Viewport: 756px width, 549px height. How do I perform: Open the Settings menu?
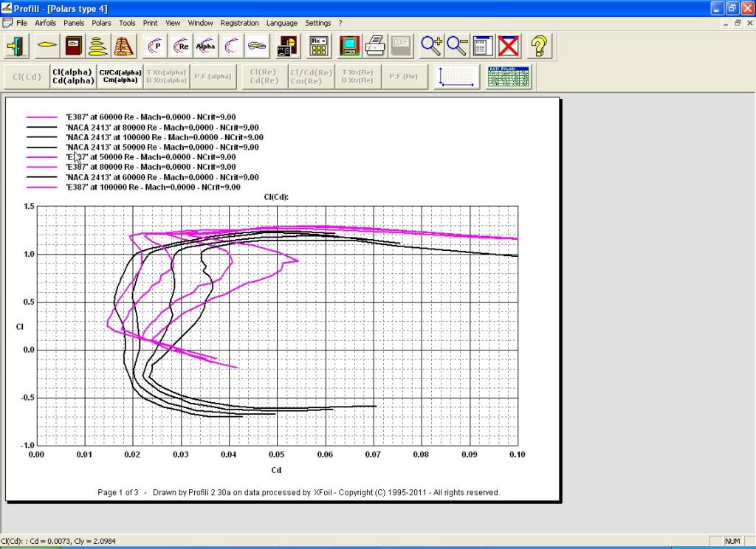coord(318,23)
